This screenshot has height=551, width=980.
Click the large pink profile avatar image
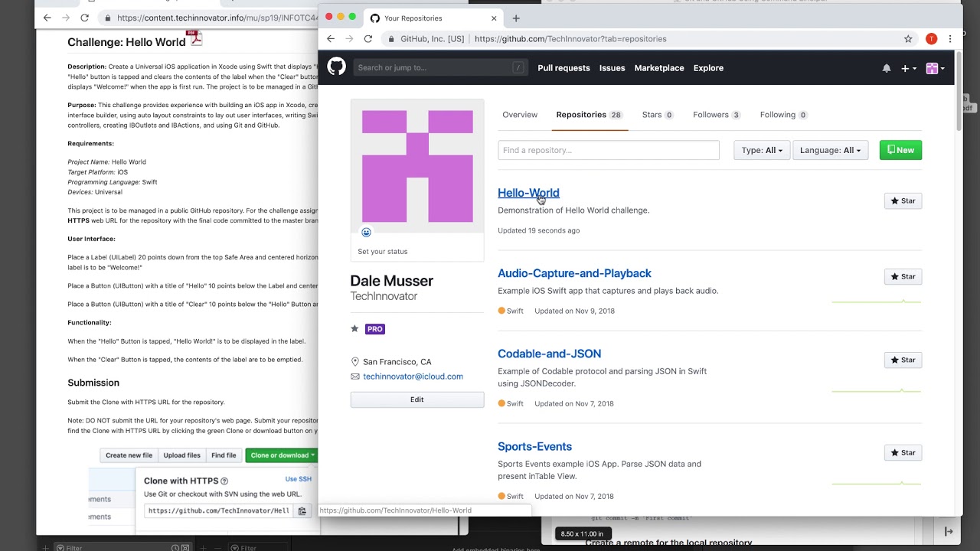[417, 166]
